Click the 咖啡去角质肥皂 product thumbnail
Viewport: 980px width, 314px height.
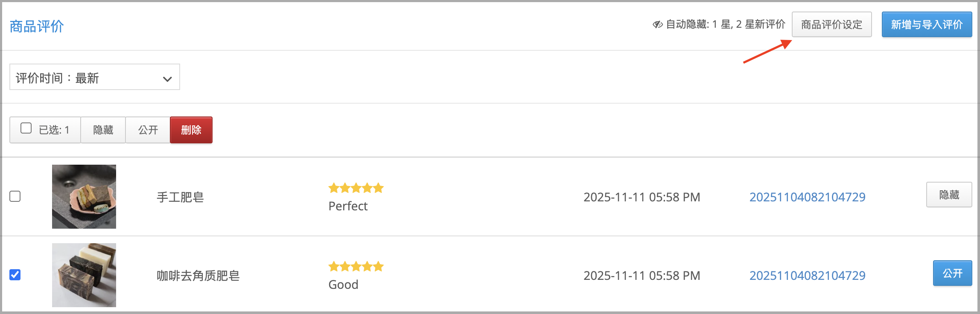point(84,275)
